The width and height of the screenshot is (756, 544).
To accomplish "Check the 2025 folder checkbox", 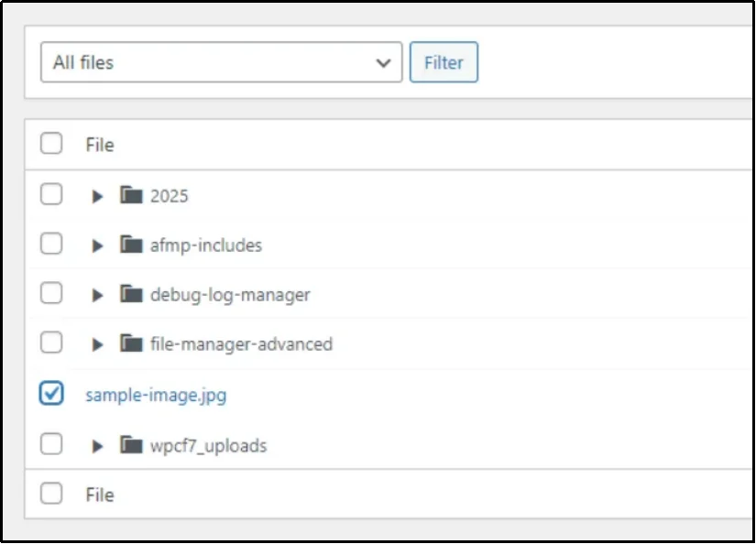I will click(x=51, y=195).
